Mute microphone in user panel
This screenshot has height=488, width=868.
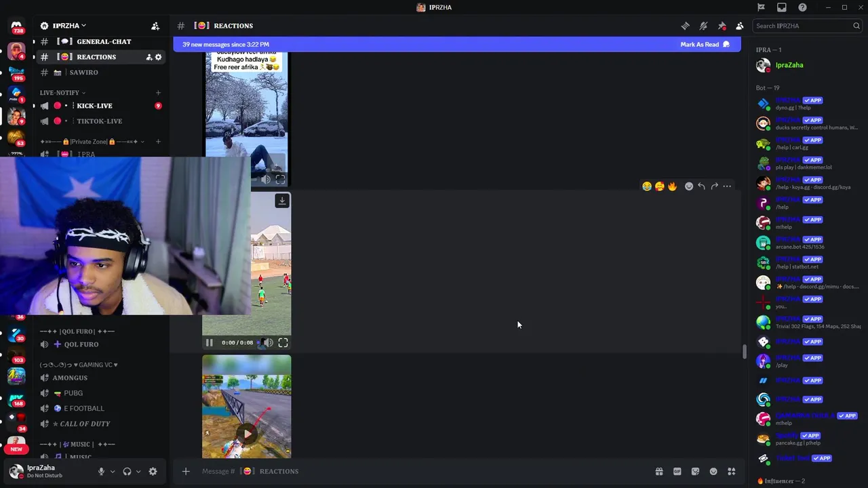click(x=101, y=472)
